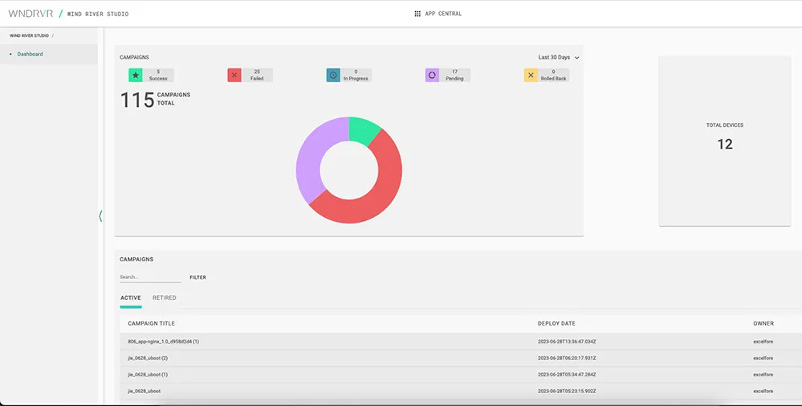Sort by the Deploy Date column header
This screenshot has width=802, height=406.
point(556,324)
